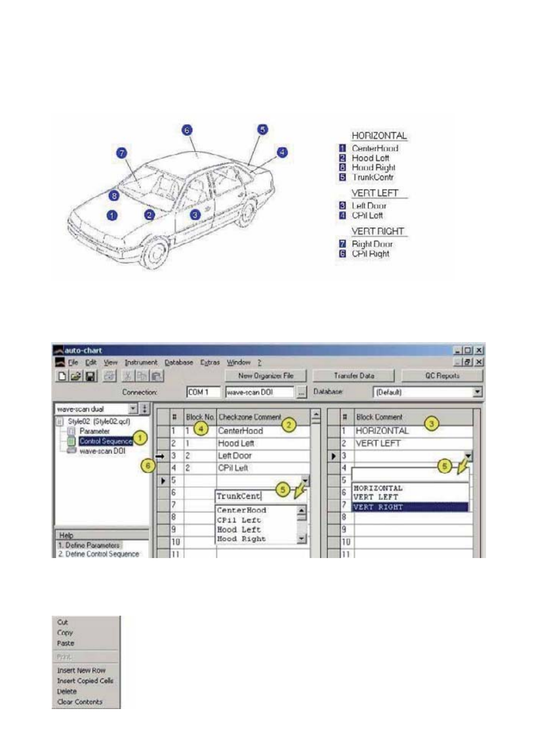
Task: Choose VERT LEFT in the block comment dropdown list
Action: pyautogui.click(x=410, y=497)
